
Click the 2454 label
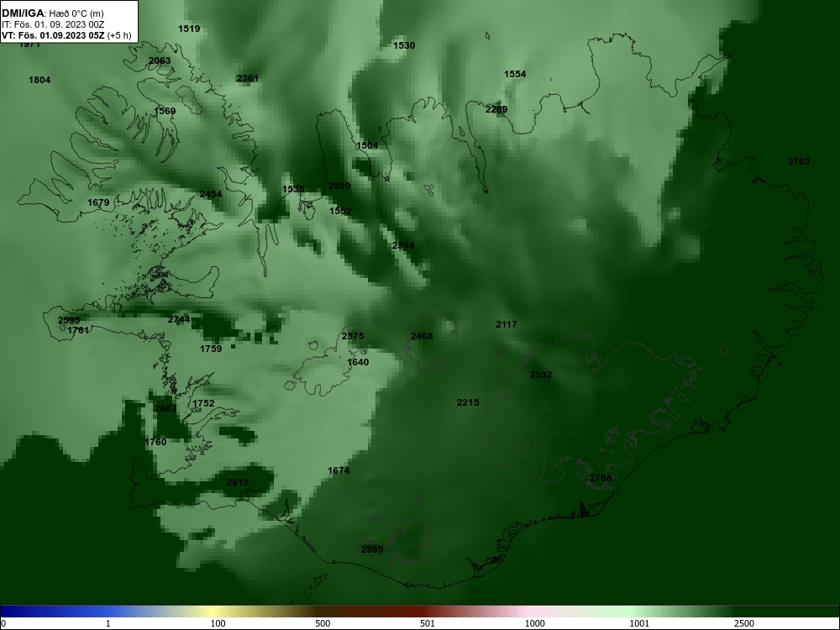tap(211, 194)
